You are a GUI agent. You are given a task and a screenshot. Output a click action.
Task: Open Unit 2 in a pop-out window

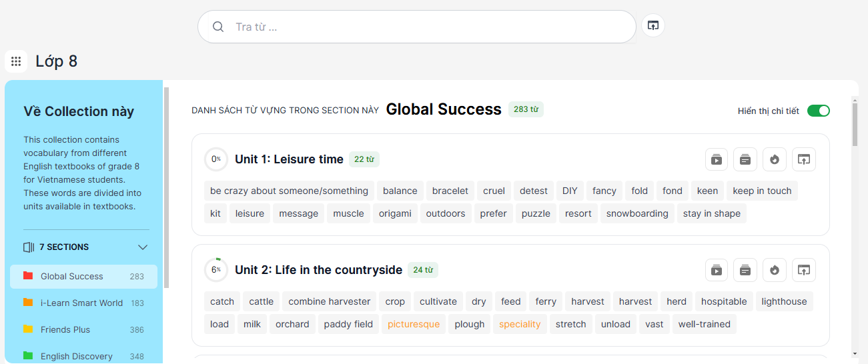pyautogui.click(x=804, y=270)
